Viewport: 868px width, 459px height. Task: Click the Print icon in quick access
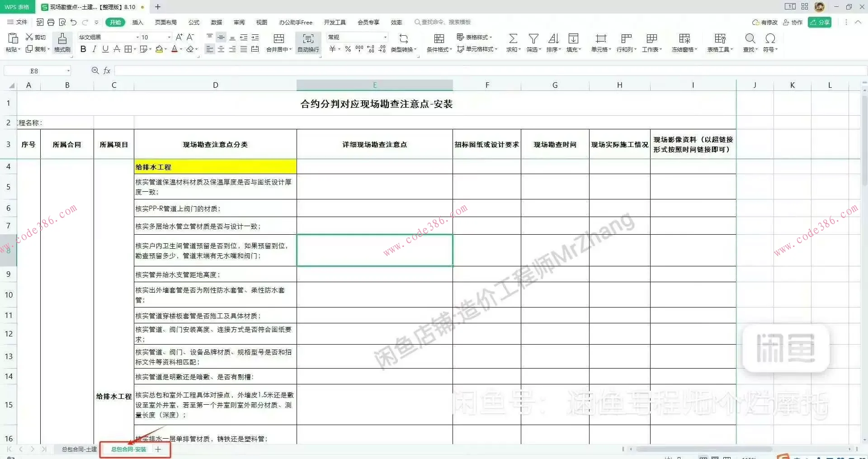pos(51,22)
